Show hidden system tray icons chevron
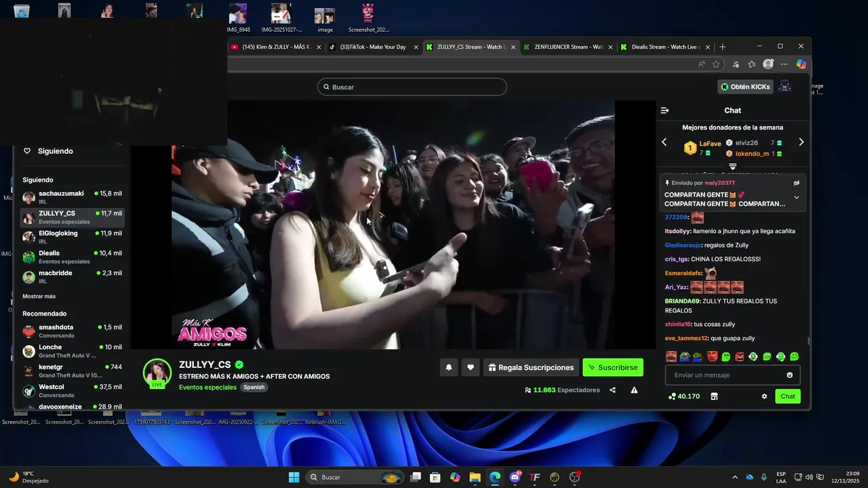The width and height of the screenshot is (868, 488). pyautogui.click(x=734, y=477)
